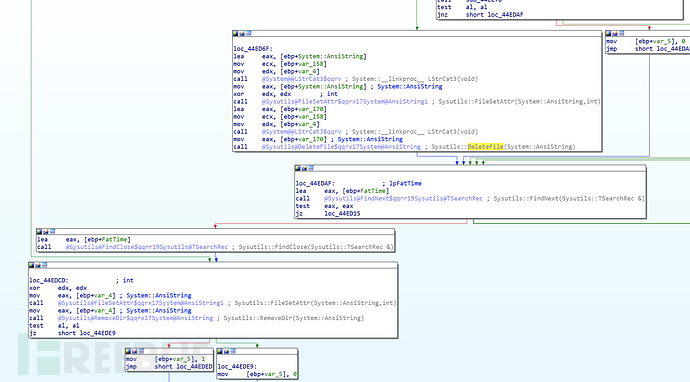This screenshot has width=690, height=382.
Task: Select the highlighted DeleteFile word
Action: pos(485,147)
